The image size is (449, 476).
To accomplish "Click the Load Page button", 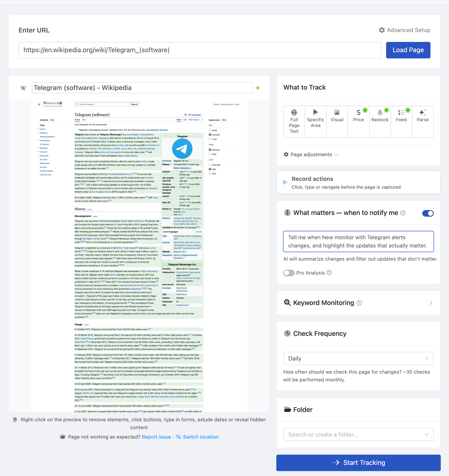I will [408, 50].
